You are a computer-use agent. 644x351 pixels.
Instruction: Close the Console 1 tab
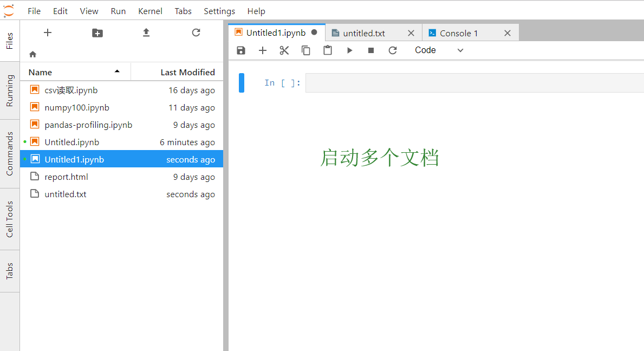coord(508,33)
